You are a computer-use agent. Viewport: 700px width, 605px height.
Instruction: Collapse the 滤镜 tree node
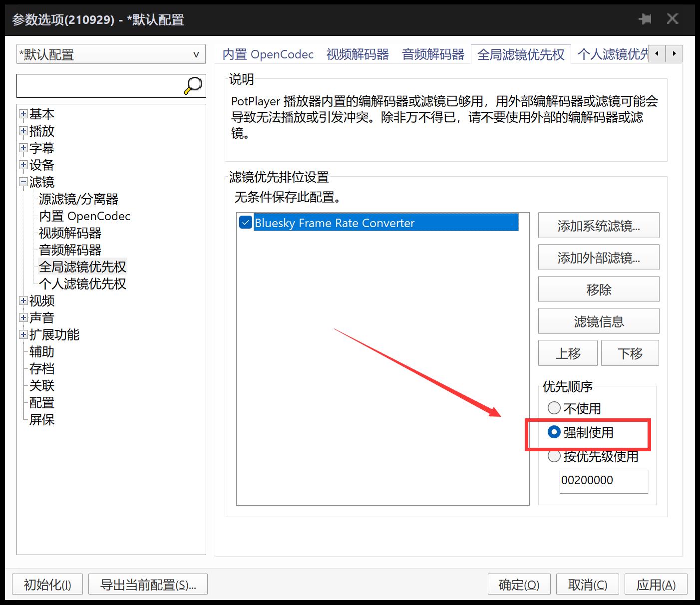(x=23, y=182)
